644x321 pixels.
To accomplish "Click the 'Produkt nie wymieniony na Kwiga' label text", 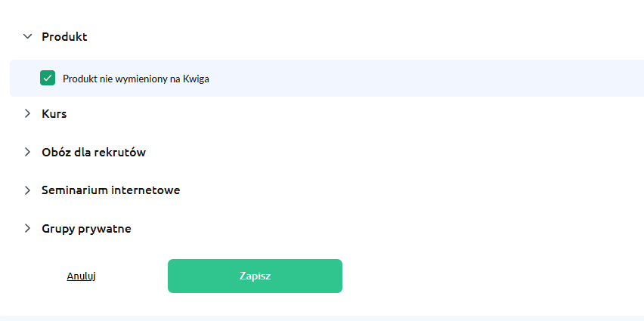I will (x=136, y=79).
